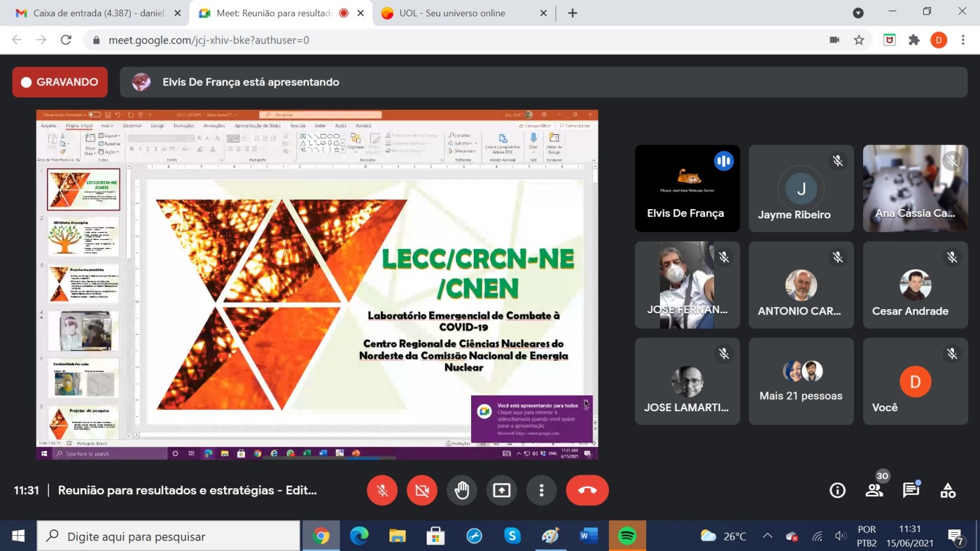Switch to the UOL browser tab
Viewport: 980px width, 551px height.
(457, 13)
